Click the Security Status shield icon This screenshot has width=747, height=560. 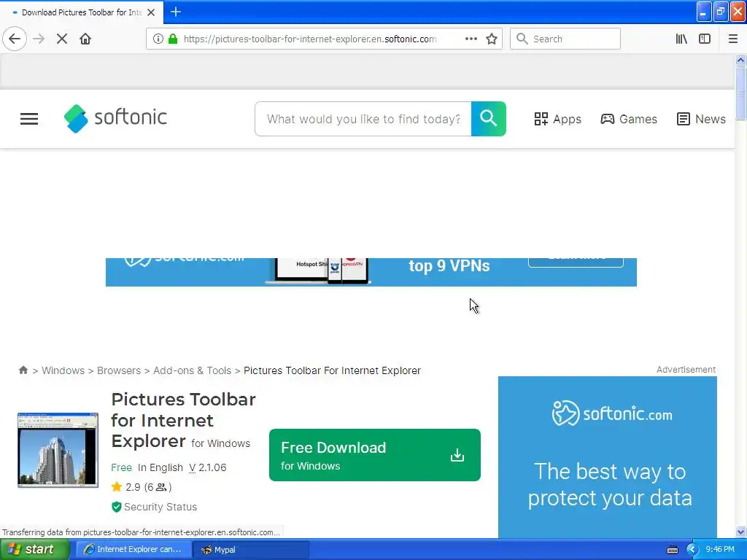(116, 507)
